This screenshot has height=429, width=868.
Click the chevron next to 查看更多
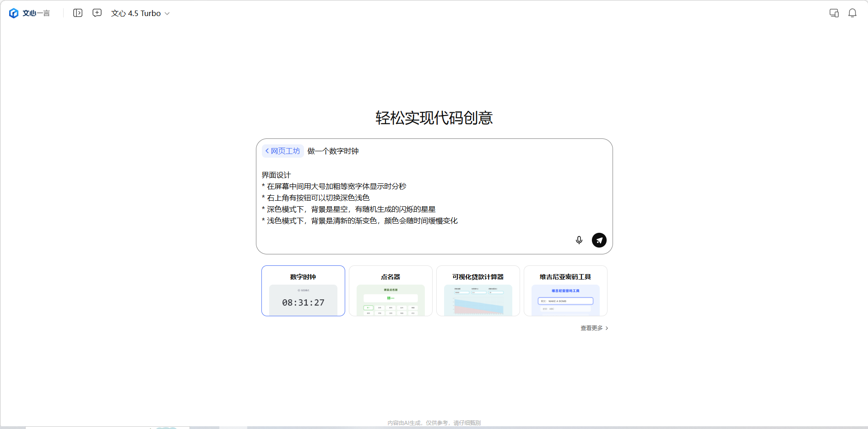(x=607, y=328)
